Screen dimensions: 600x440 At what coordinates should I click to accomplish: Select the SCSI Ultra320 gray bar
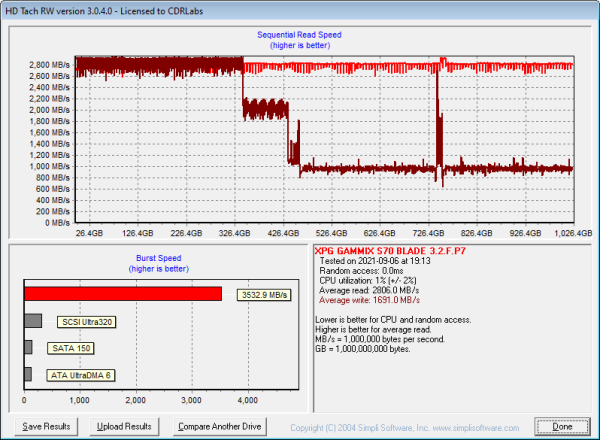tap(33, 321)
